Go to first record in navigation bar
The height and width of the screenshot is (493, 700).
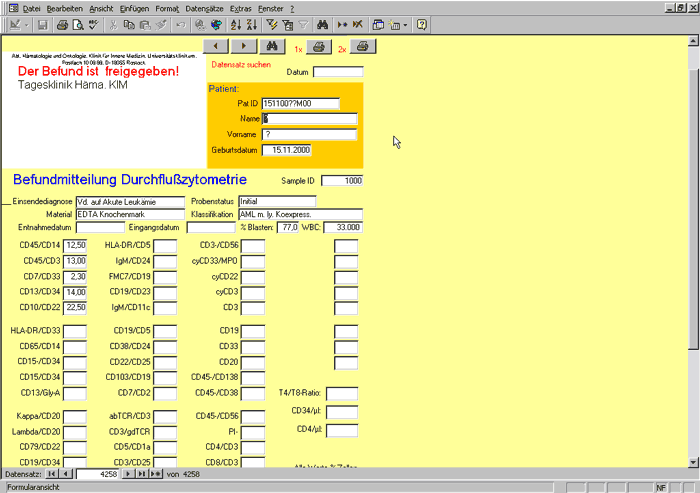coord(52,474)
